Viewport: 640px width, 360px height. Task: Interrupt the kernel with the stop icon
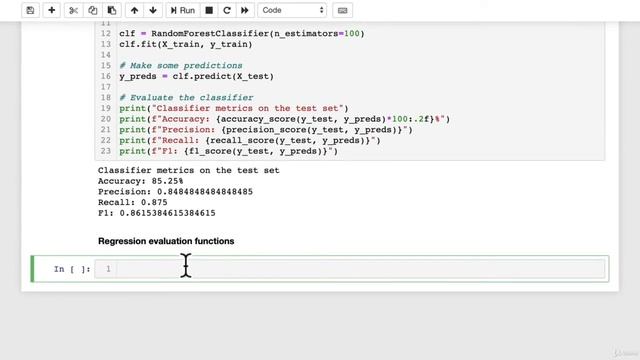coord(209,10)
